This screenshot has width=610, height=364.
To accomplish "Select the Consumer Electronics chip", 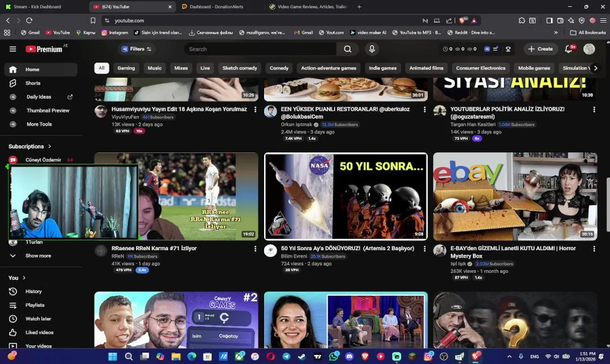I will point(481,68).
